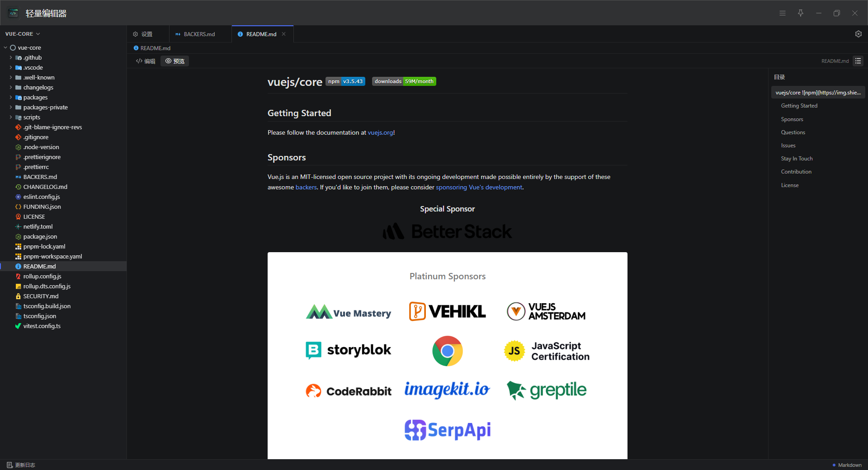Screen dimensions: 868x470
Task: Jump to Getting Started in outline
Action: tap(799, 106)
